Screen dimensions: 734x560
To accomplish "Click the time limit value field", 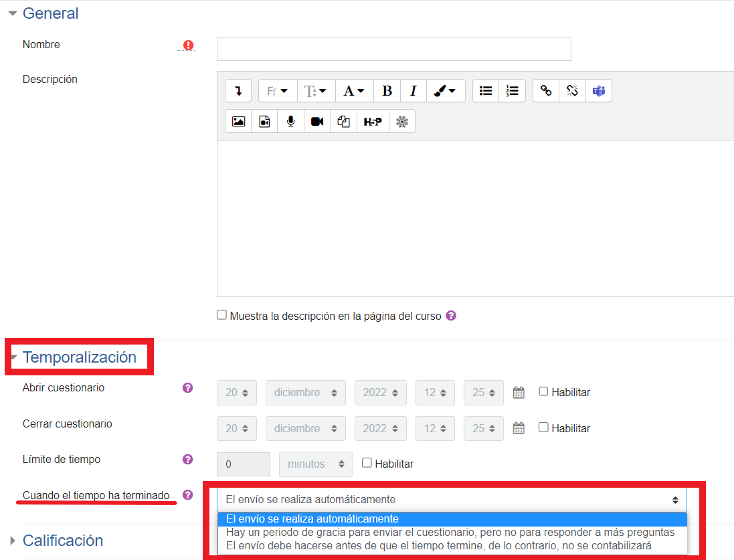I will click(x=244, y=464).
